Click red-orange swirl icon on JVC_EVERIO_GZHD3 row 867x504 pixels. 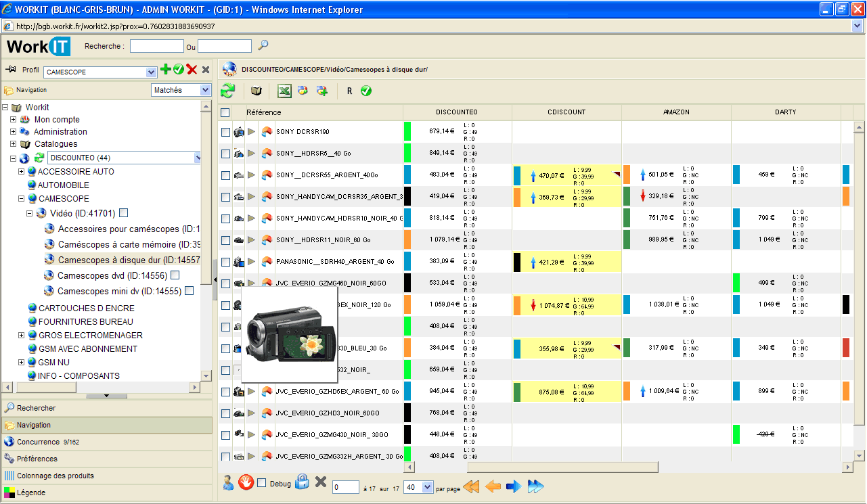(x=267, y=413)
